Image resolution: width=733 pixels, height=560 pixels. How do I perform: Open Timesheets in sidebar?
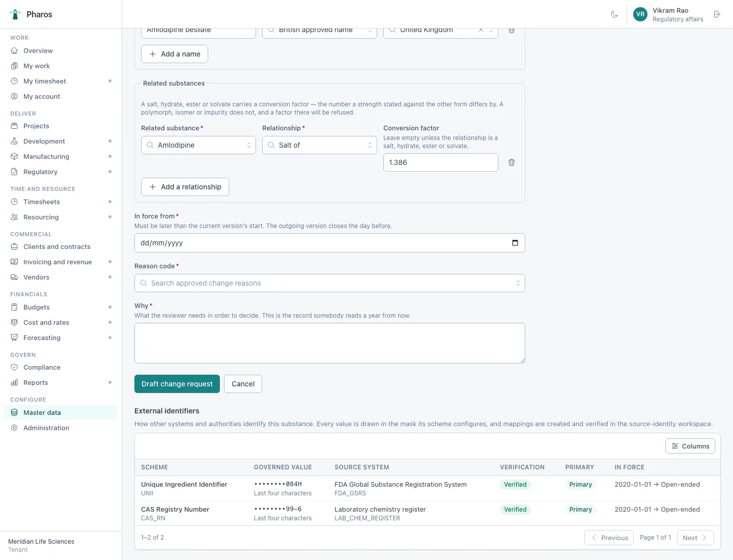[61, 202]
